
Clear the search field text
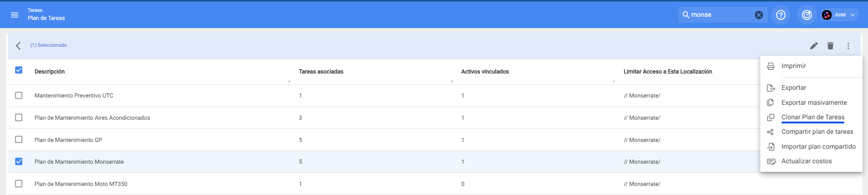pyautogui.click(x=758, y=15)
